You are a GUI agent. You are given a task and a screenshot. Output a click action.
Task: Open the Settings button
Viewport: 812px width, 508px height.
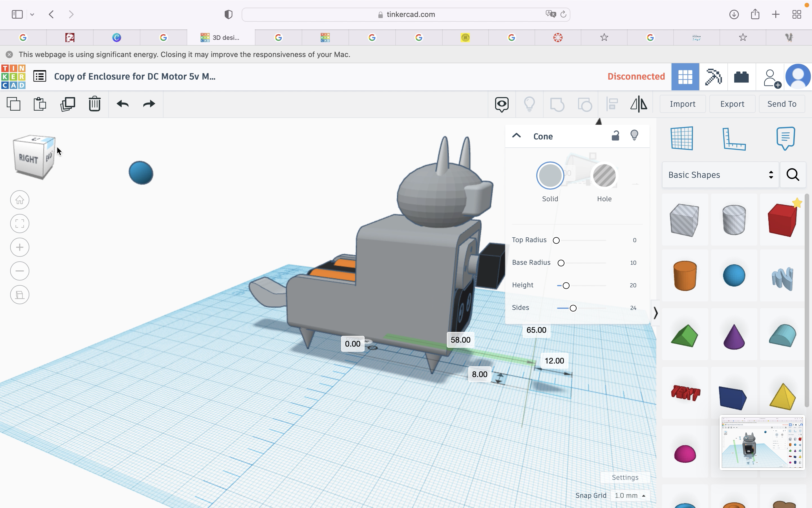pos(625,478)
